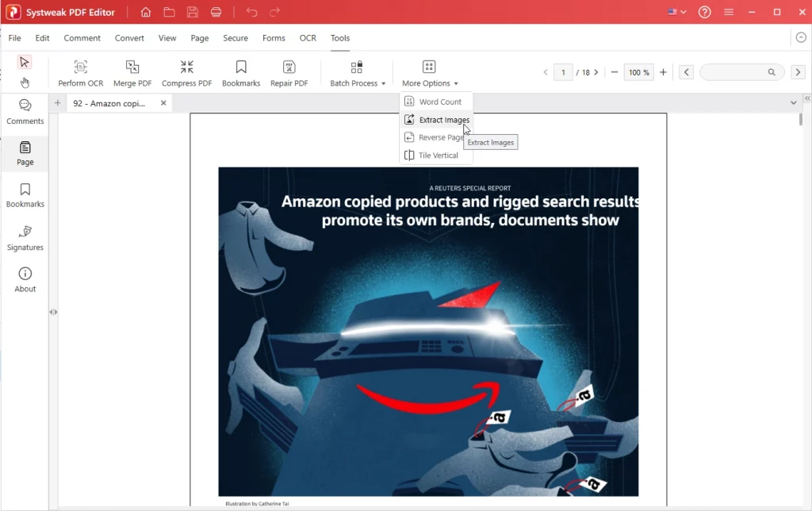Collapse ribbon with circle arrow icon
The width and height of the screenshot is (812, 511).
tap(801, 37)
